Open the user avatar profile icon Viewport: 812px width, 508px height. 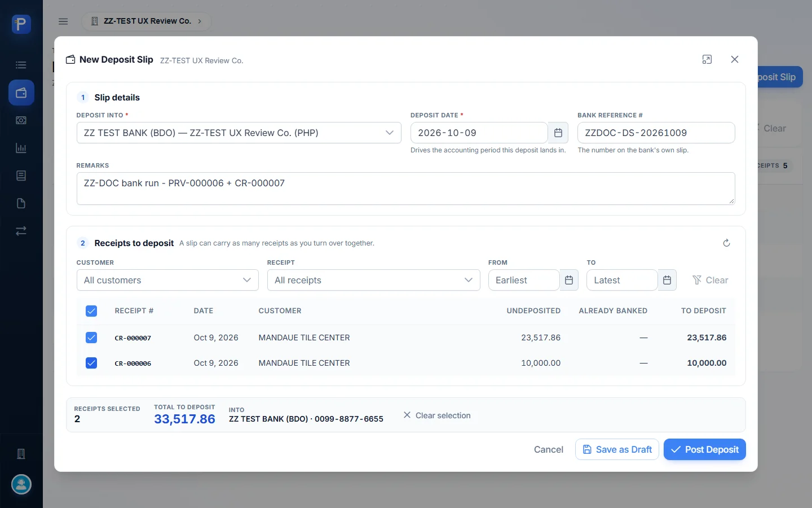click(x=21, y=484)
